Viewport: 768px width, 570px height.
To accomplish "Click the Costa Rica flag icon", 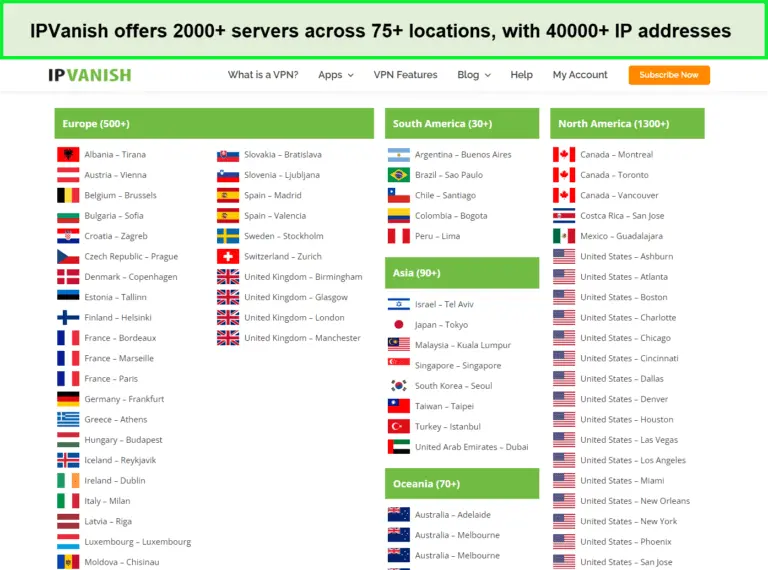I will 564,215.
